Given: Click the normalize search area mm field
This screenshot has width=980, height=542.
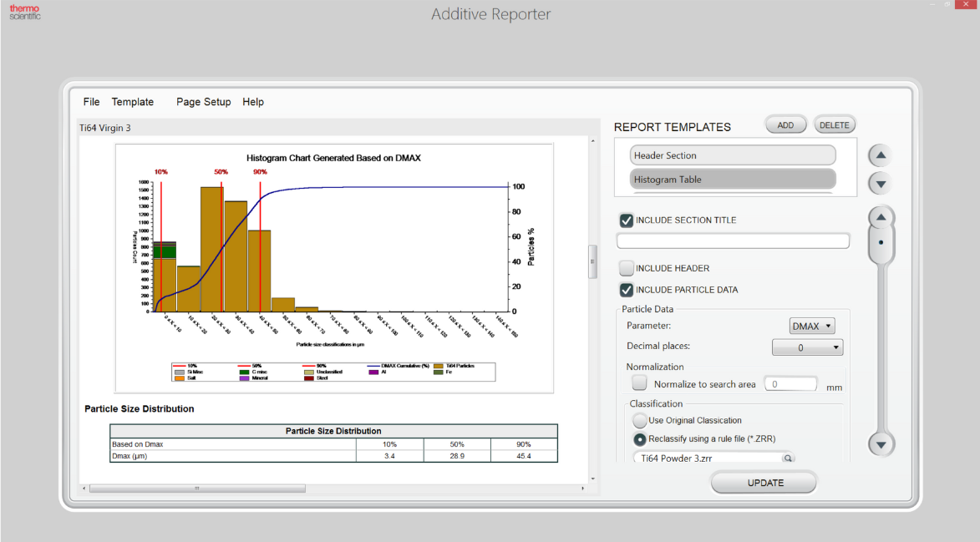Looking at the screenshot, I should 790,384.
